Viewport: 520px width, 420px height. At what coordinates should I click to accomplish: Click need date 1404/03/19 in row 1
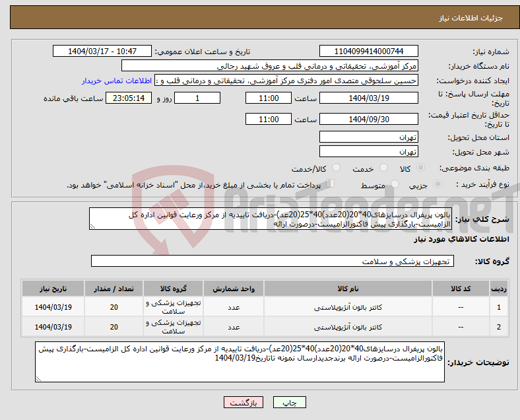pos(53,307)
